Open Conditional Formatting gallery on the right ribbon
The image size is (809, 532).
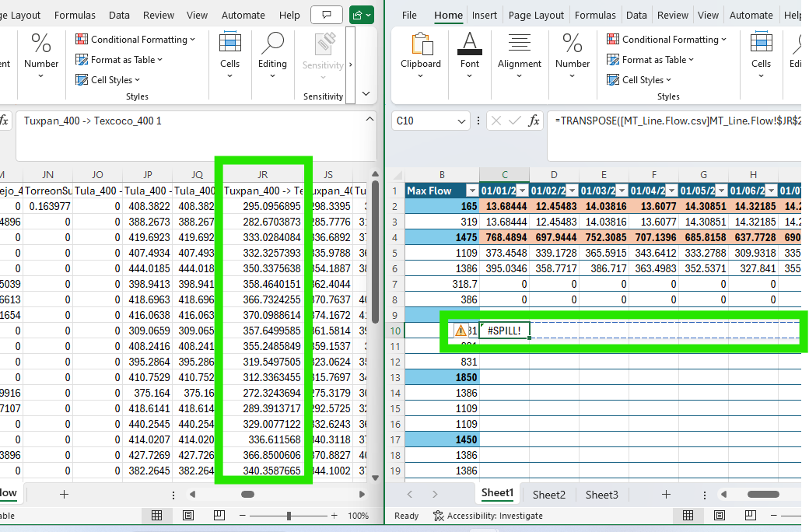667,39
